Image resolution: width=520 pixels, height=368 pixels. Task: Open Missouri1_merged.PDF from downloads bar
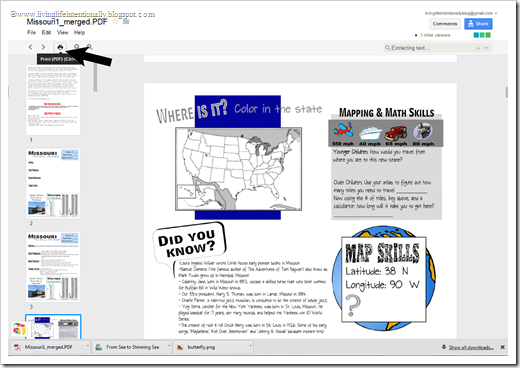click(x=48, y=347)
